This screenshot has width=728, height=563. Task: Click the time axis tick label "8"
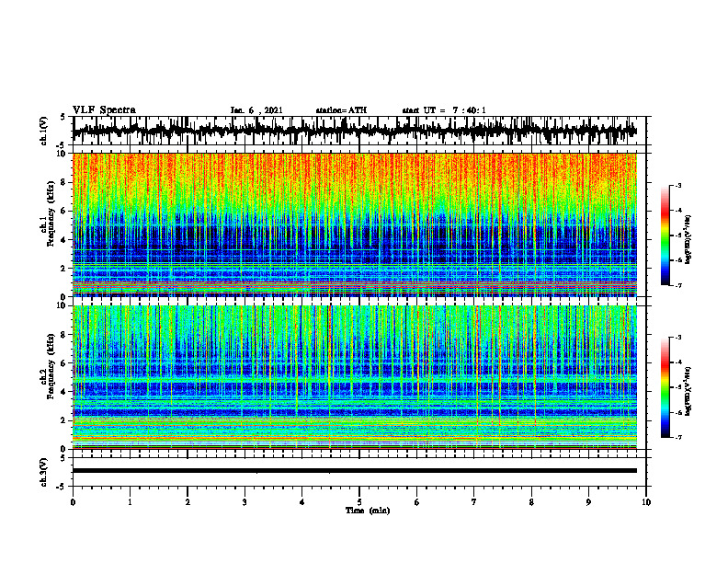tap(531, 502)
